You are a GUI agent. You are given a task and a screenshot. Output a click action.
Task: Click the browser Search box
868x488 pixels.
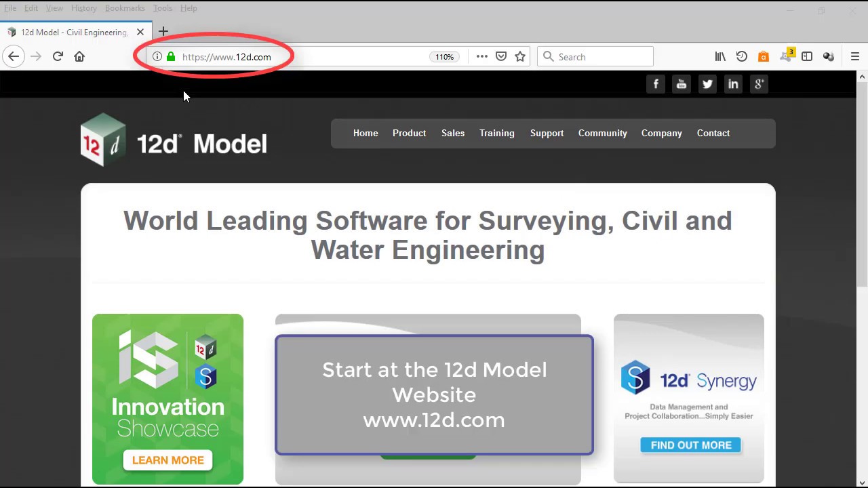pos(595,57)
